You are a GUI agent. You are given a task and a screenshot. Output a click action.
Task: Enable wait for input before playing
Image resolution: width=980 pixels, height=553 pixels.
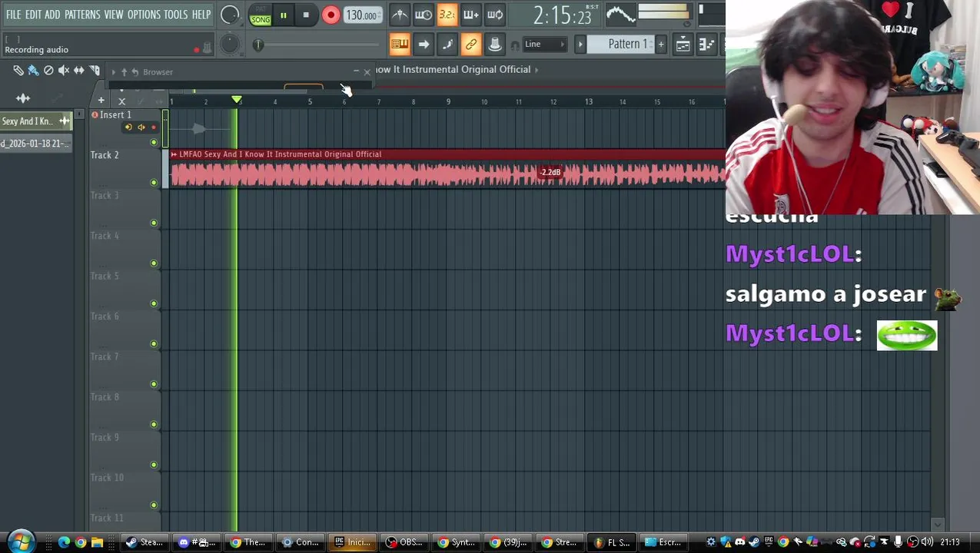pyautogui.click(x=424, y=15)
